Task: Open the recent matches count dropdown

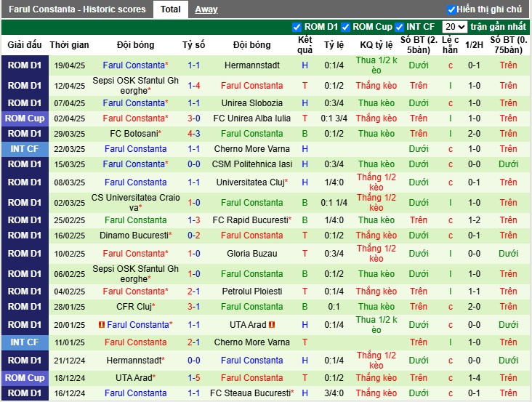Action: (x=455, y=27)
